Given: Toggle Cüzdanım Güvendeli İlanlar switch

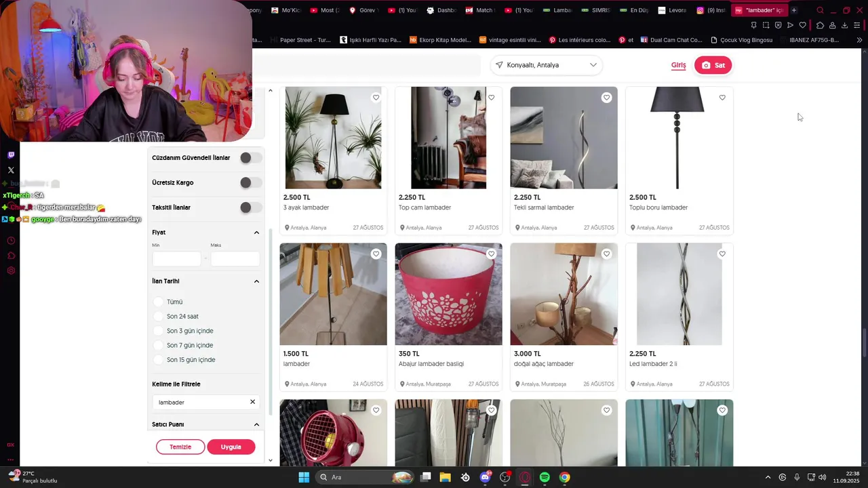Looking at the screenshot, I should point(250,158).
